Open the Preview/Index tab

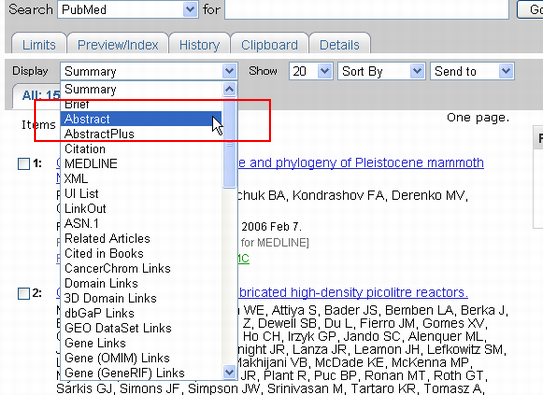(118, 44)
